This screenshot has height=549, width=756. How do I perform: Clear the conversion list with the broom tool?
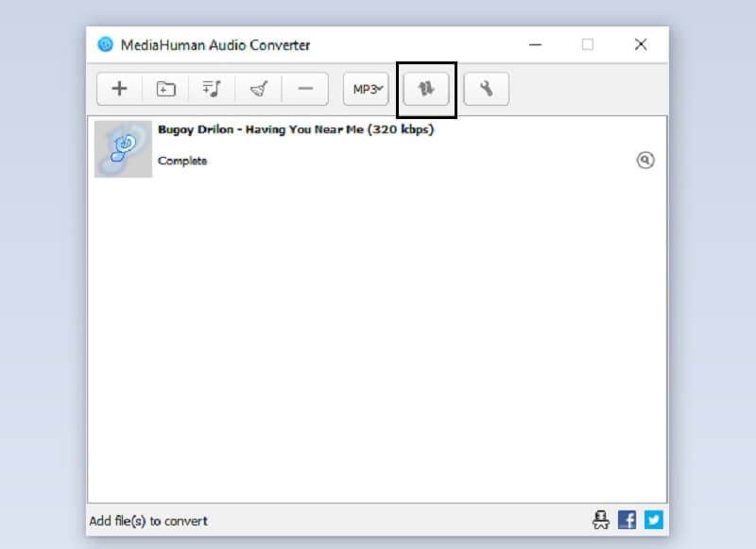[x=258, y=88]
